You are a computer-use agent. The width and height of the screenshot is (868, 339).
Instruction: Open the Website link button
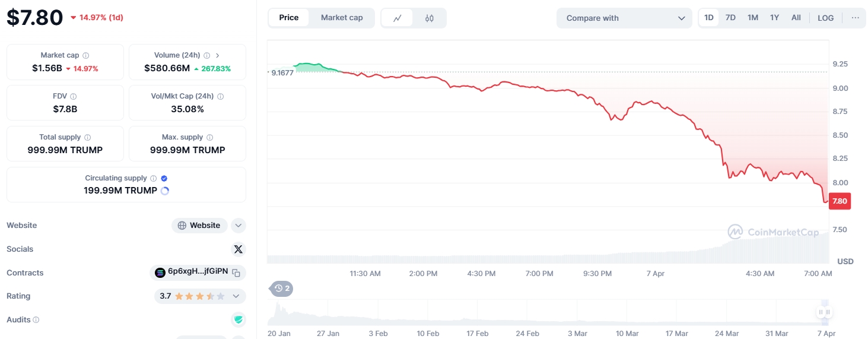(199, 226)
